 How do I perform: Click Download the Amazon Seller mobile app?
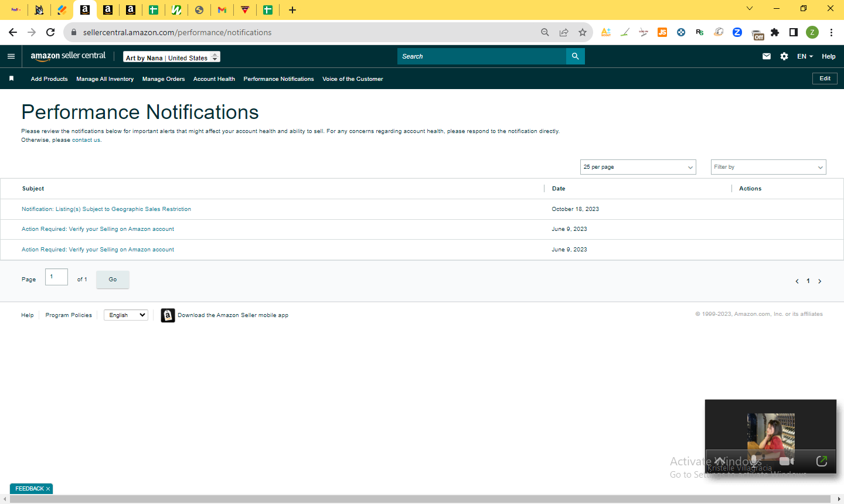pos(233,315)
